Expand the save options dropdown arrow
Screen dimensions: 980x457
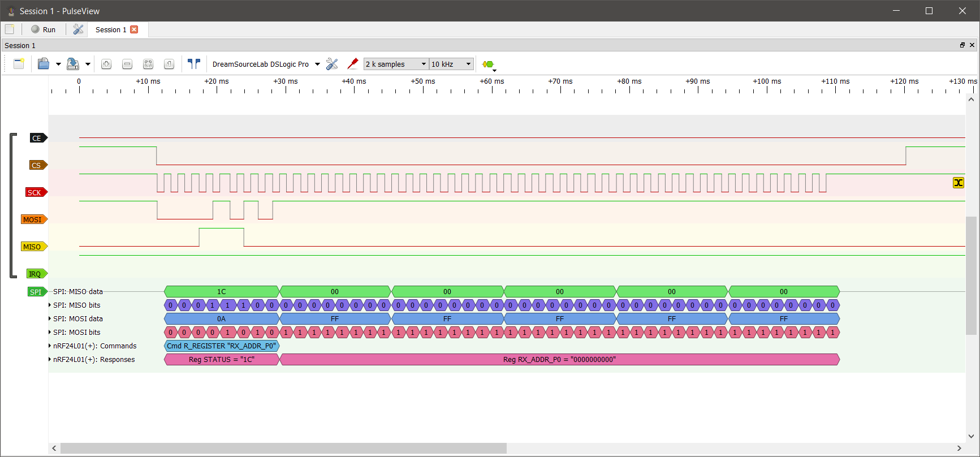click(x=88, y=64)
